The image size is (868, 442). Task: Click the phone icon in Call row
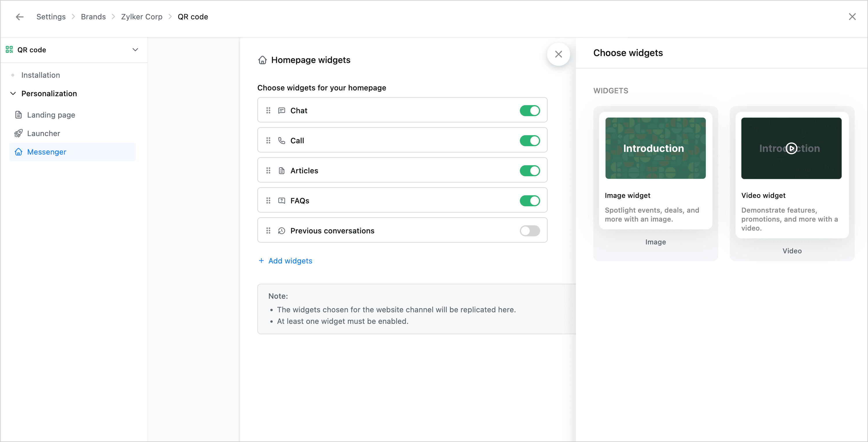click(x=281, y=140)
